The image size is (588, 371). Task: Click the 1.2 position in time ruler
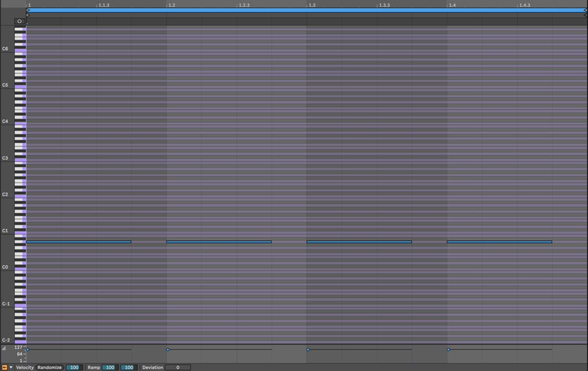click(x=169, y=5)
